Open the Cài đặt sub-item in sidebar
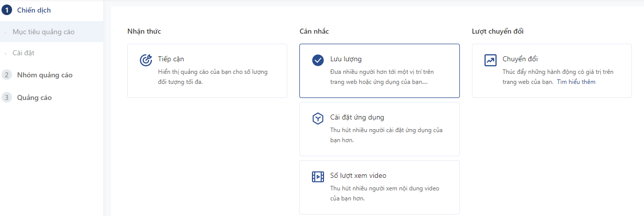 coord(23,53)
